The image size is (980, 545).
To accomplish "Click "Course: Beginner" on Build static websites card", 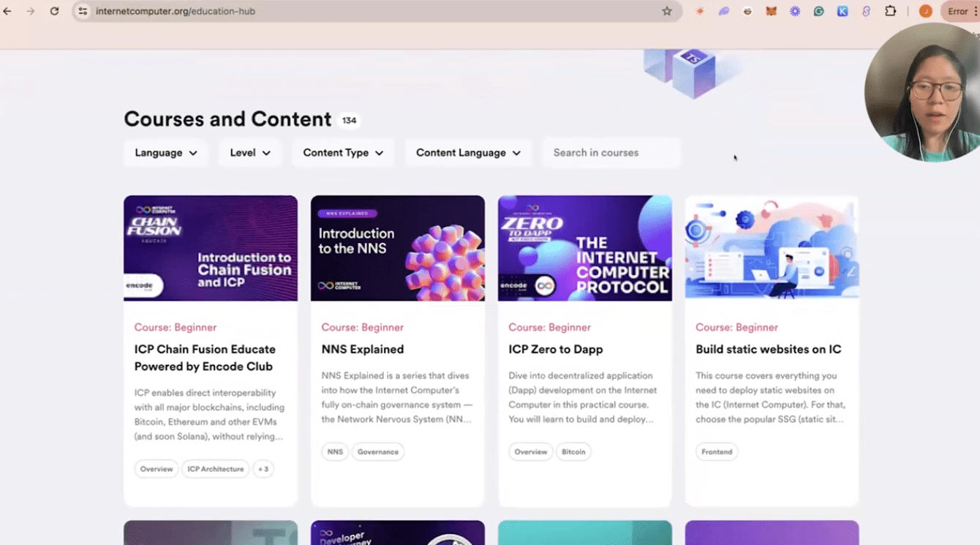I will pyautogui.click(x=737, y=327).
